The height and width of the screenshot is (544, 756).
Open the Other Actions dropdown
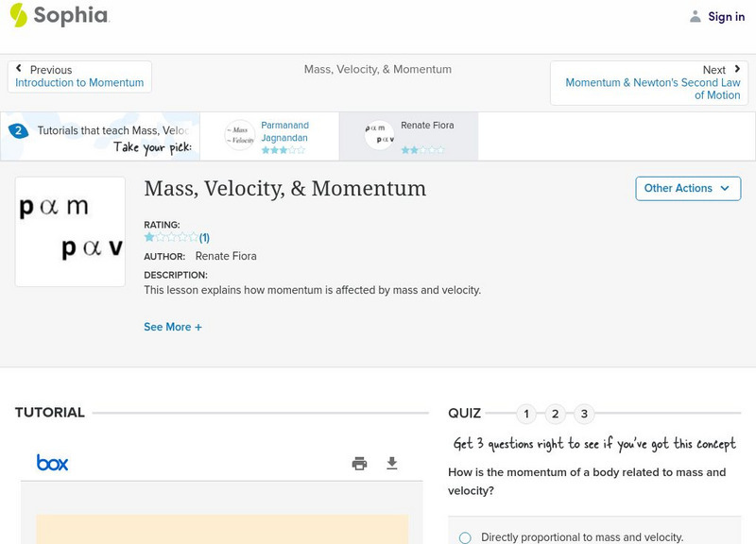pos(688,188)
